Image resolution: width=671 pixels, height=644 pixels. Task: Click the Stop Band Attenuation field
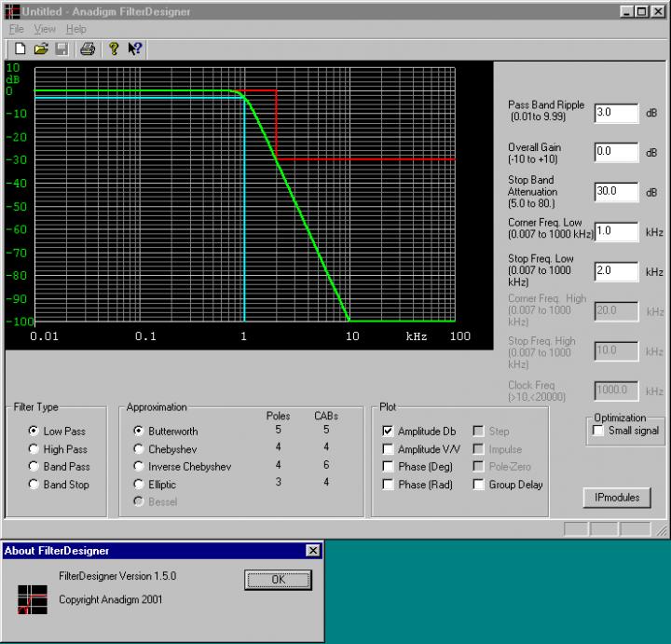(615, 191)
